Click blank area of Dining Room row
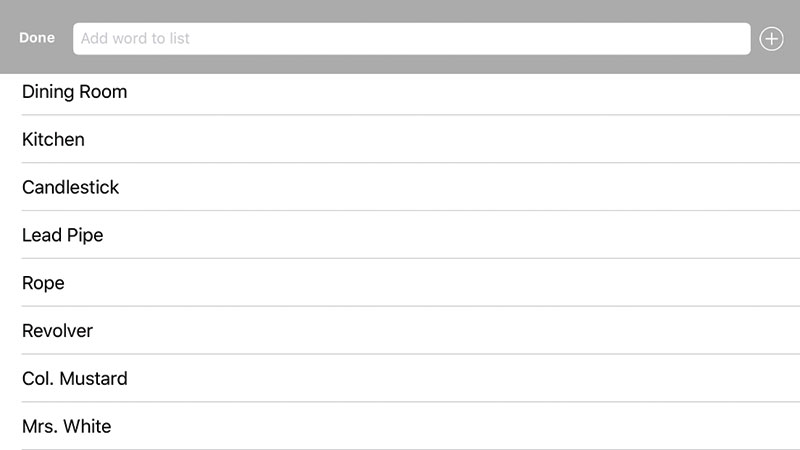Image resolution: width=800 pixels, height=450 pixels. 459,94
